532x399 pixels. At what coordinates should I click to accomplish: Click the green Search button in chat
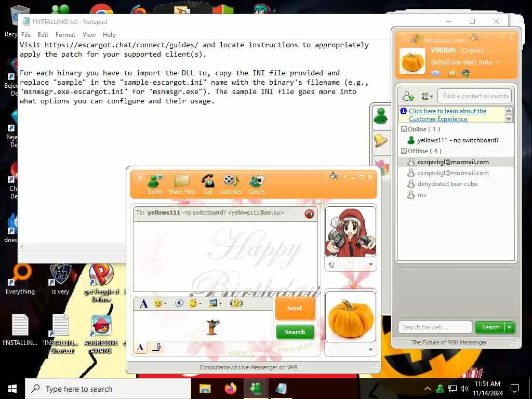(295, 332)
